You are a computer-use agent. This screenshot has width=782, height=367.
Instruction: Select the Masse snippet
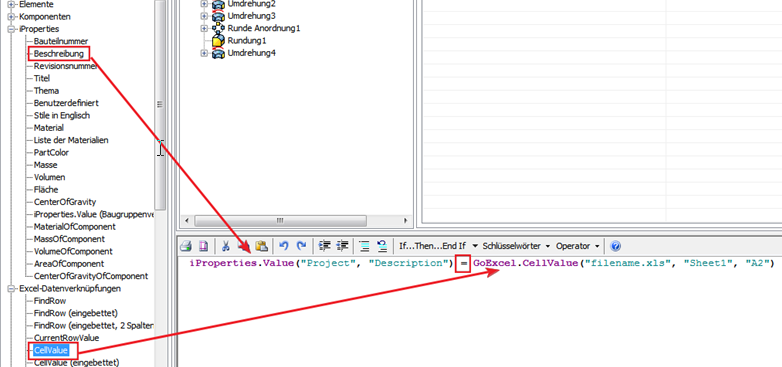[45, 165]
